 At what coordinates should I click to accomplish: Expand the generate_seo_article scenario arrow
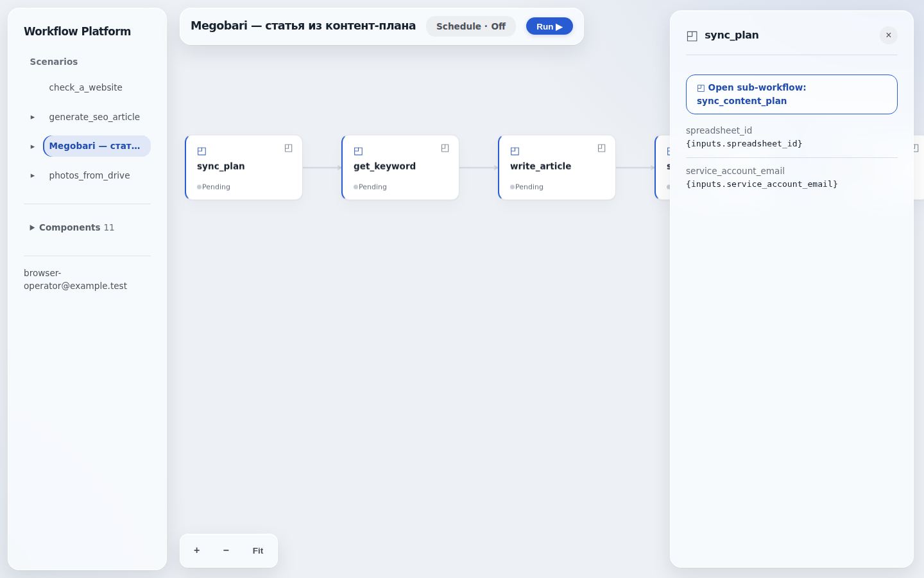33,117
